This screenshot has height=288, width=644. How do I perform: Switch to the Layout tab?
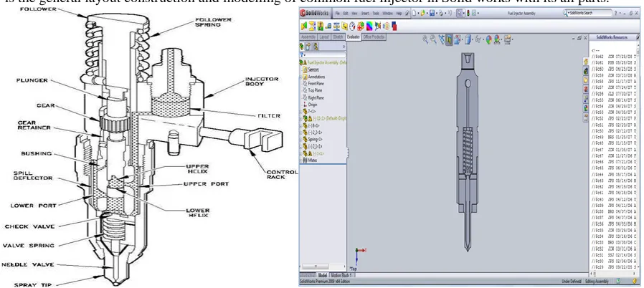click(x=324, y=37)
